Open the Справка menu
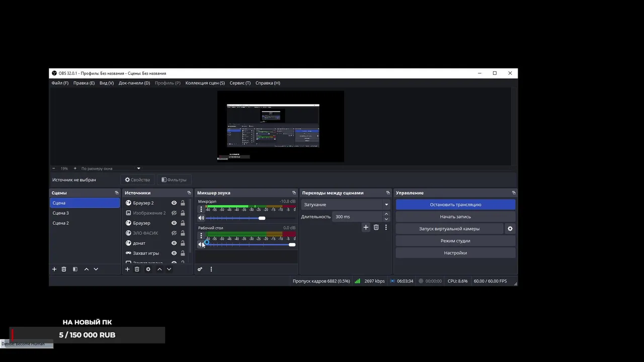The width and height of the screenshot is (644, 362). coord(268,83)
